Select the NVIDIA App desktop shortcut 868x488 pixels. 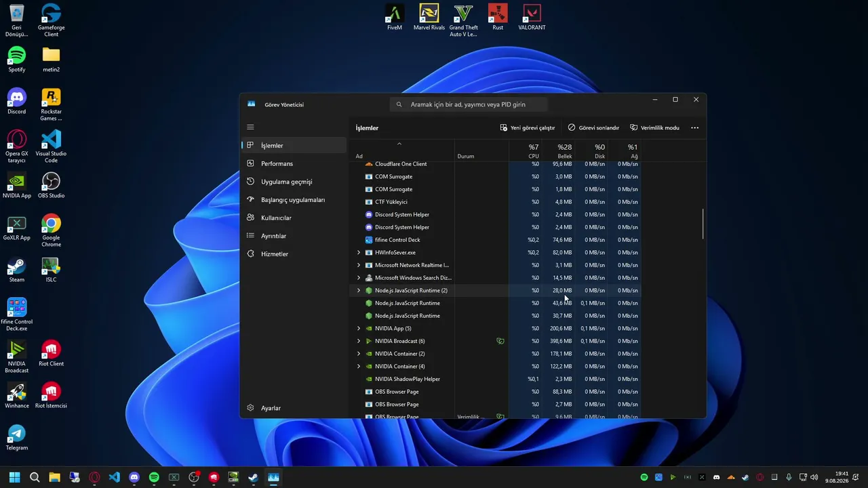click(17, 186)
